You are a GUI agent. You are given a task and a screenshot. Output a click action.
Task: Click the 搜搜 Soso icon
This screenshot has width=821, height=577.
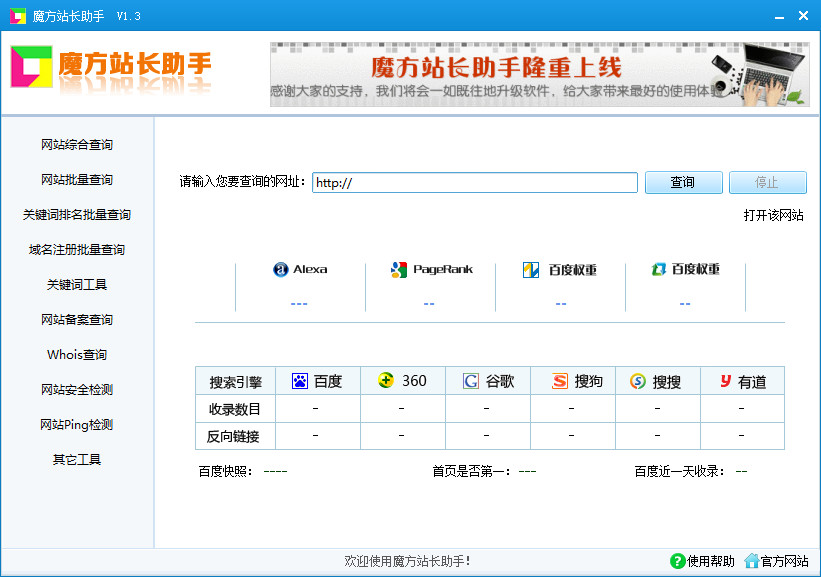point(638,381)
